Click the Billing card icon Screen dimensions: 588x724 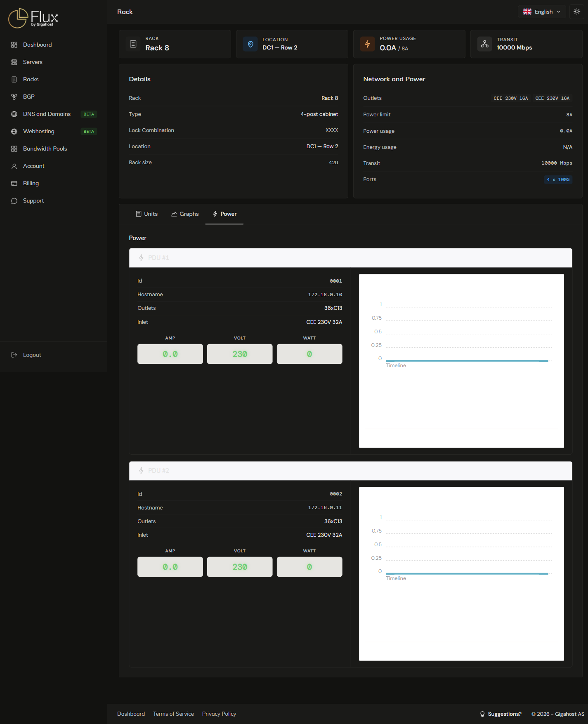tap(14, 183)
